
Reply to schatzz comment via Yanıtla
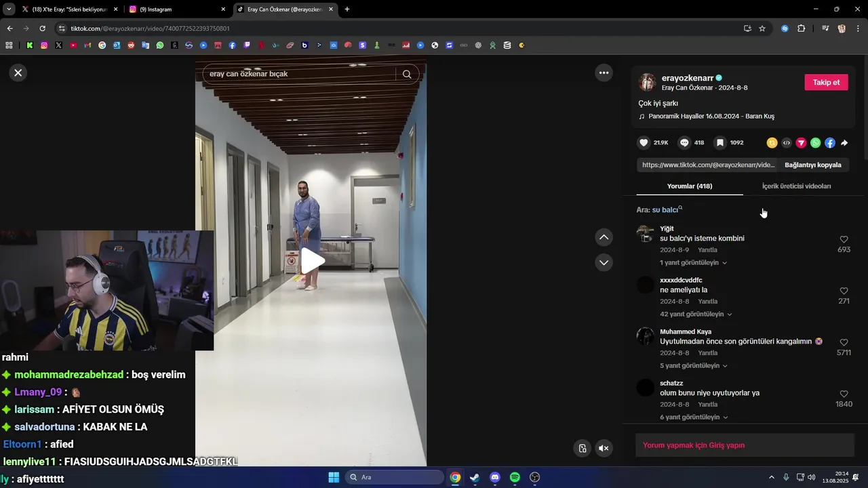[x=707, y=405]
